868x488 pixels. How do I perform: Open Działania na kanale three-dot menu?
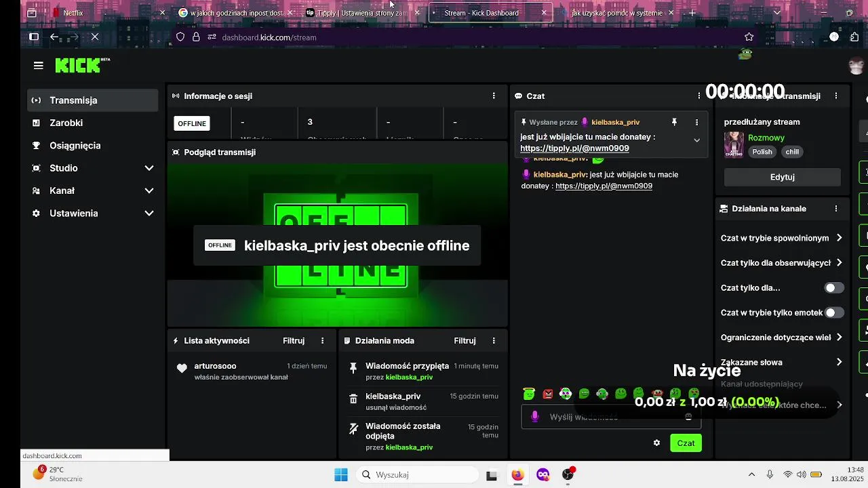tap(836, 209)
